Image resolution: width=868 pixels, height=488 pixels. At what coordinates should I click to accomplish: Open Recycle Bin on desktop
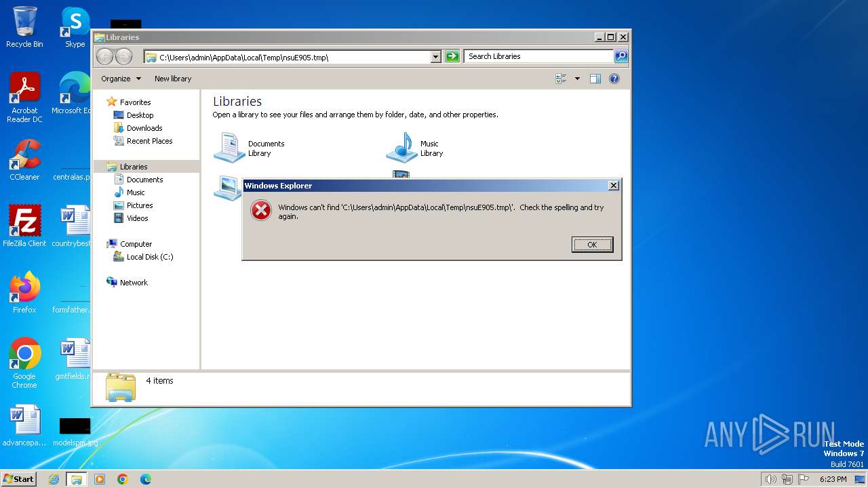24,27
